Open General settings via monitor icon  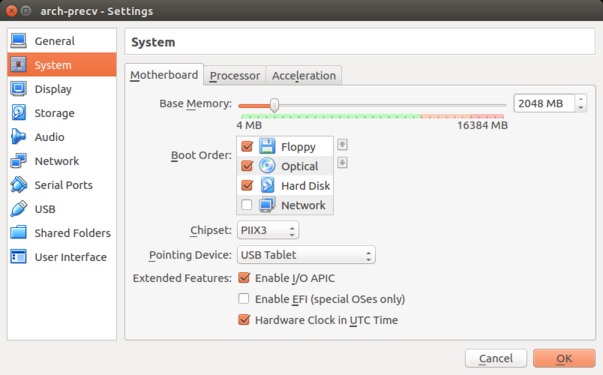click(18, 41)
